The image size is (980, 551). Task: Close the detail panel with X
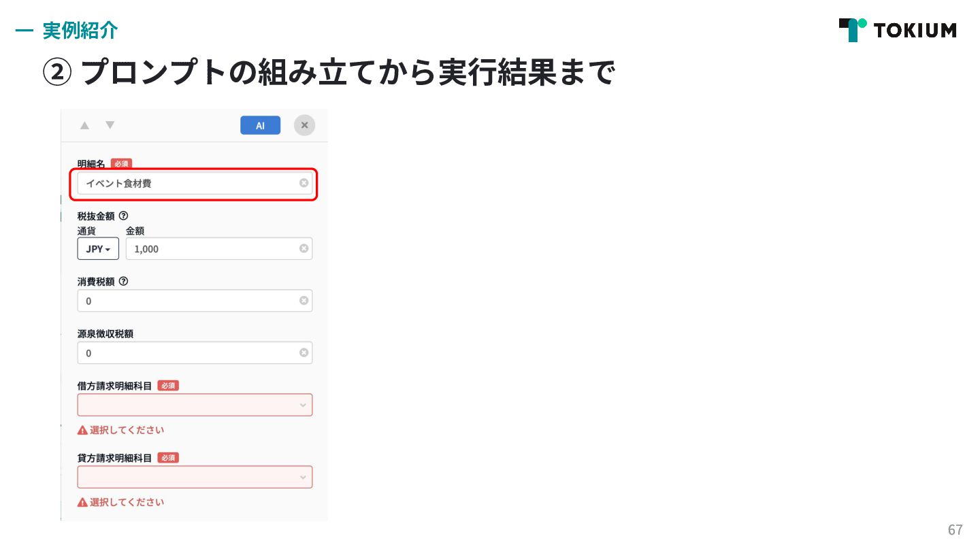304,125
